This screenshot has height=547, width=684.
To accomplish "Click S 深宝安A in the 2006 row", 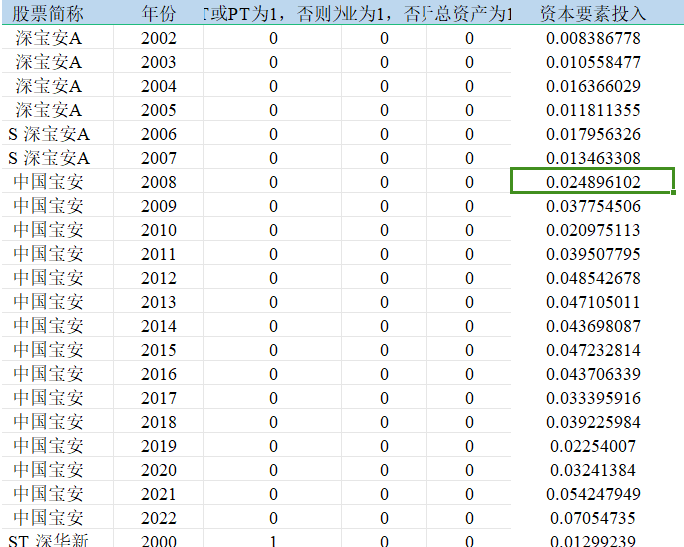I will tap(49, 134).
